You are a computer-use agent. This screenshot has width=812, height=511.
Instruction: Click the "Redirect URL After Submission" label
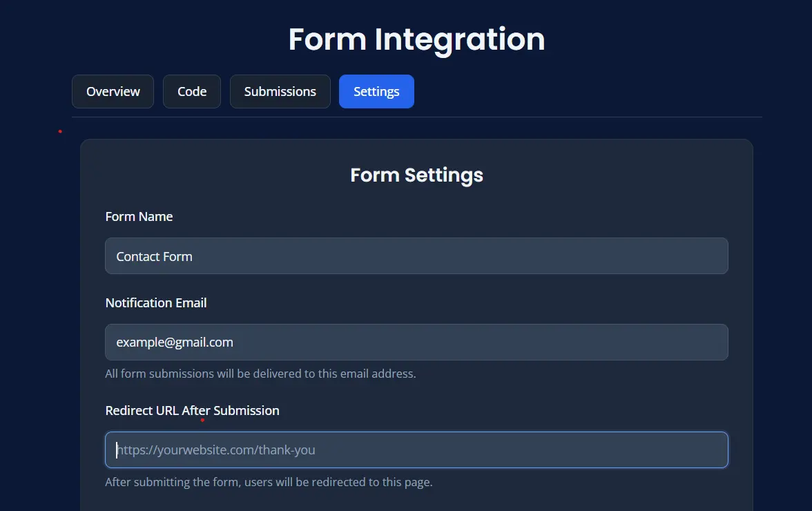click(x=192, y=411)
